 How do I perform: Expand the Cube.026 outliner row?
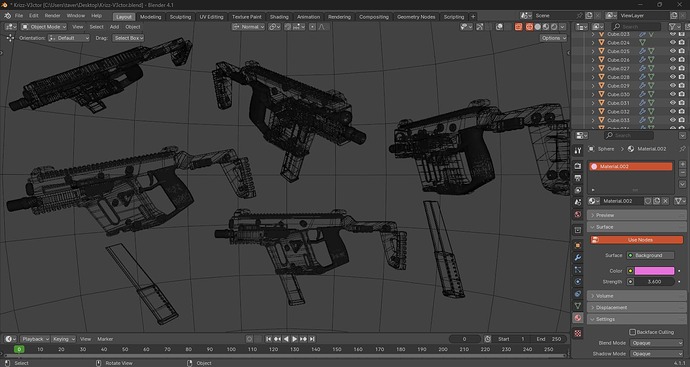593,60
